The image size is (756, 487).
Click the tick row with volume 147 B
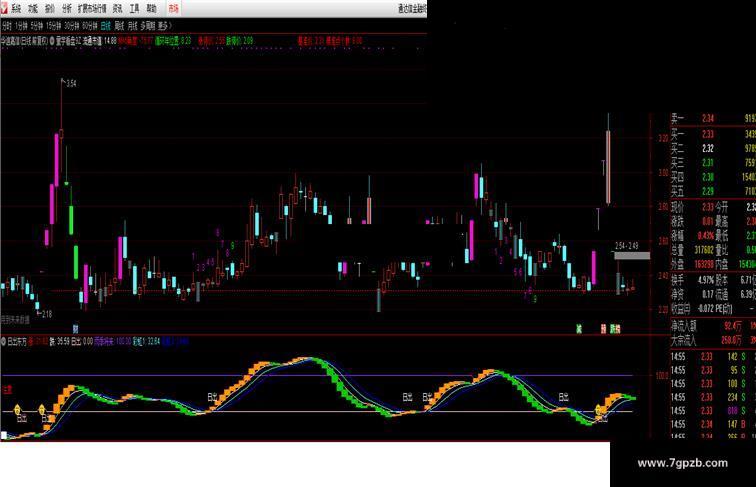click(x=714, y=424)
